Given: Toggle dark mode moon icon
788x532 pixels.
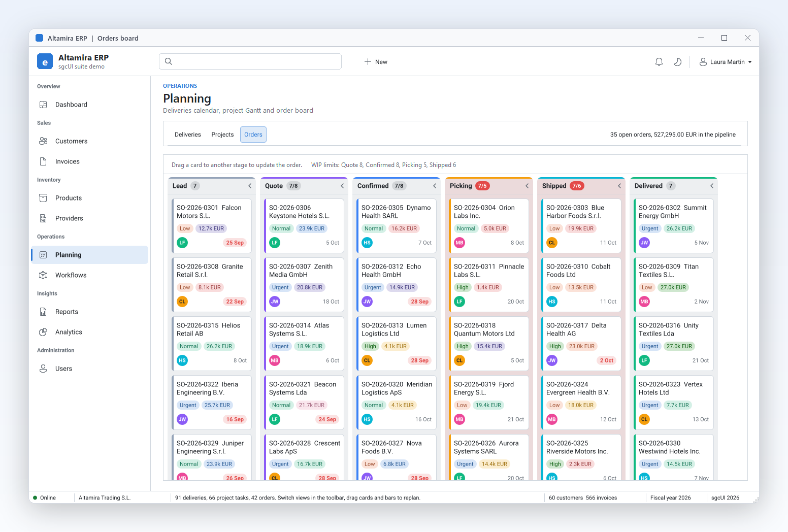Looking at the screenshot, I should click(x=677, y=62).
